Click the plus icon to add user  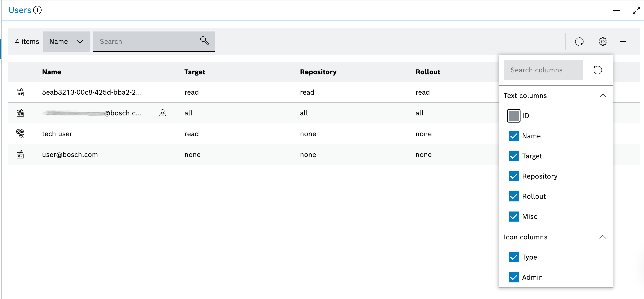(x=623, y=42)
